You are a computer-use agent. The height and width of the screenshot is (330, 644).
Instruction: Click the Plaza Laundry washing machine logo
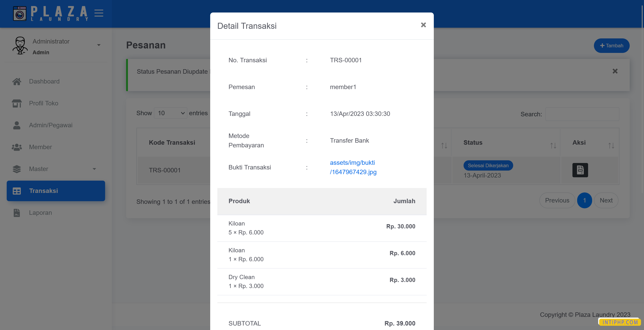[x=19, y=13]
